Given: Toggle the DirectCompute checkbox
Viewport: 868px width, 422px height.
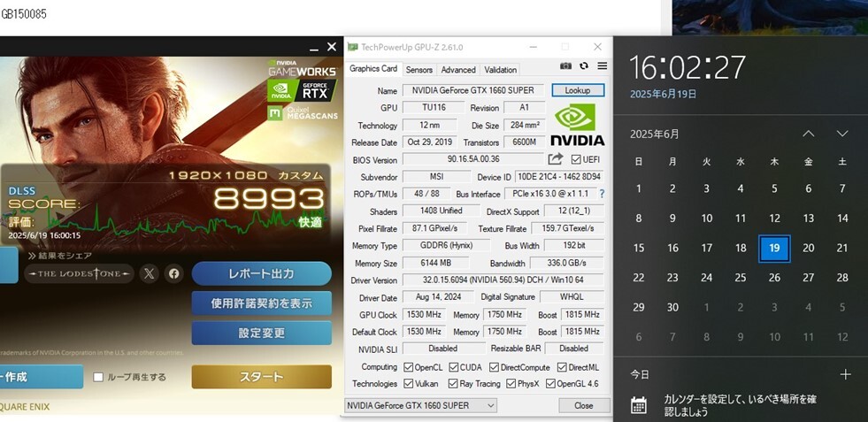Looking at the screenshot, I should tap(495, 367).
